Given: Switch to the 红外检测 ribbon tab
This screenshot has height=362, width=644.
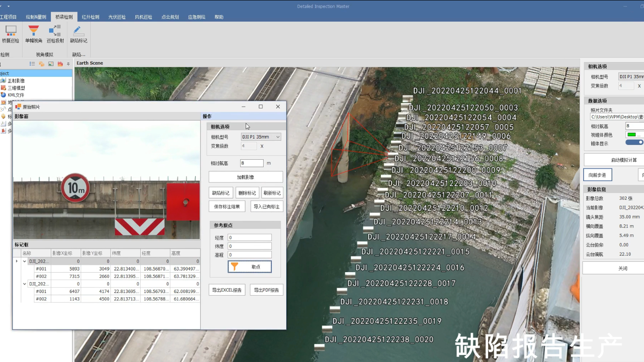Looking at the screenshot, I should (x=90, y=17).
